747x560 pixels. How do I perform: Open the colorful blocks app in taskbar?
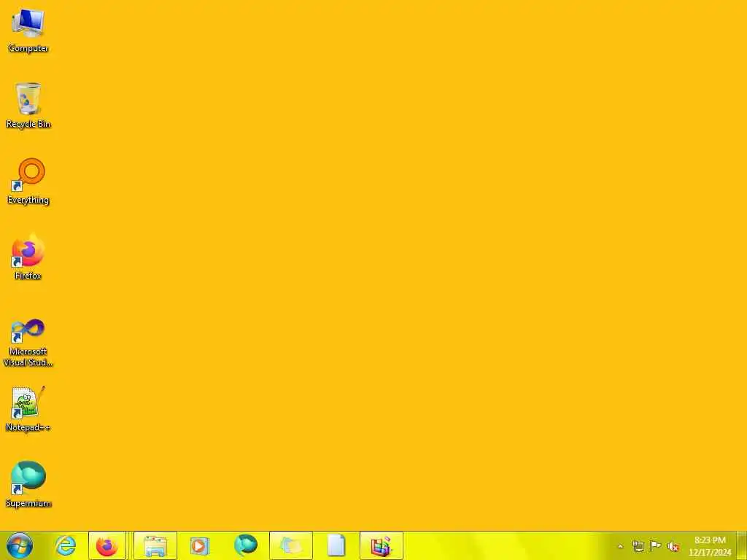point(381,545)
